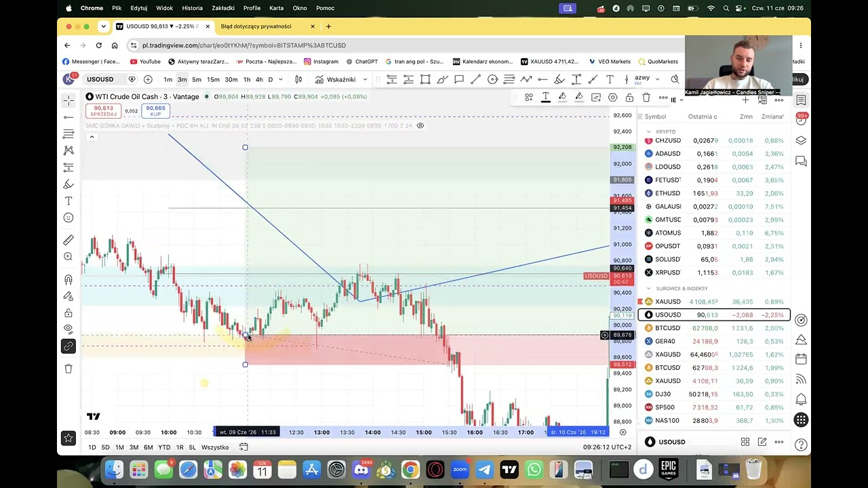Open the candlestick chart style selector
Screen dimensions: 868x488
click(298, 79)
